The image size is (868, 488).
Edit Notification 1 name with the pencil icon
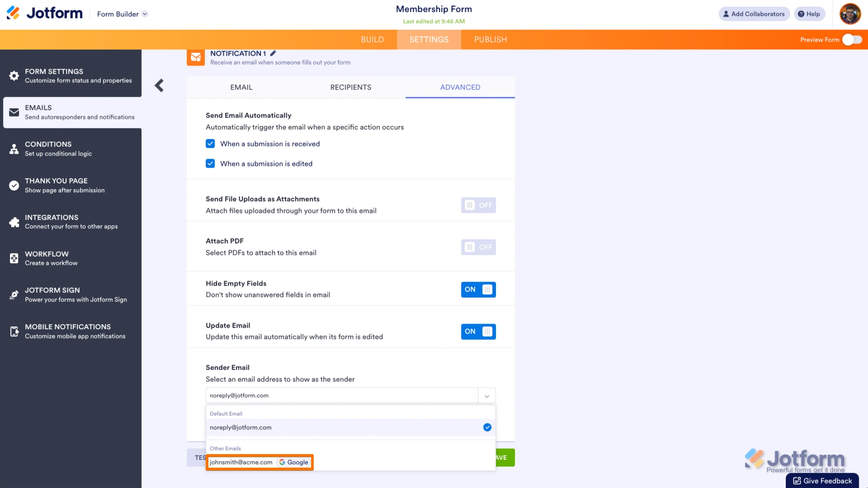pos(273,53)
